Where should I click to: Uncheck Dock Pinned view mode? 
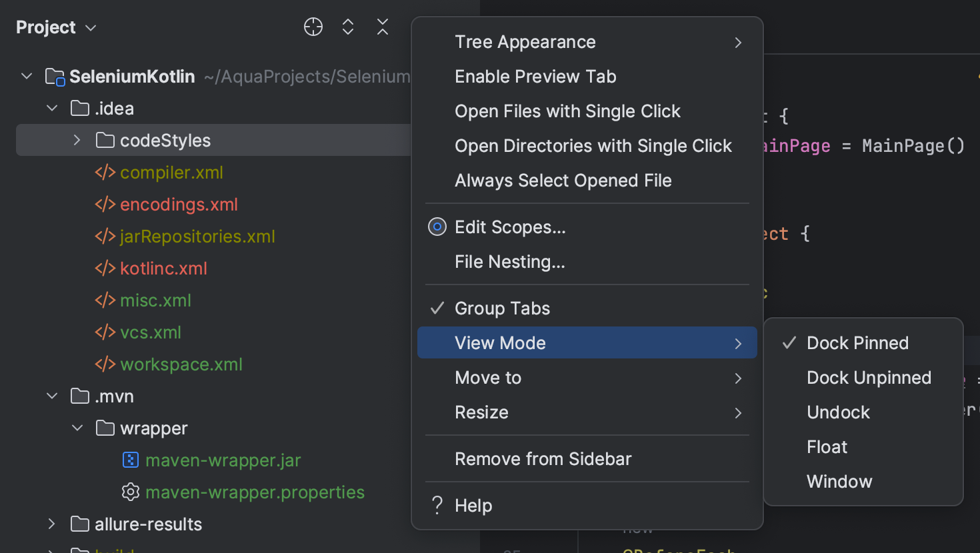pyautogui.click(x=857, y=342)
